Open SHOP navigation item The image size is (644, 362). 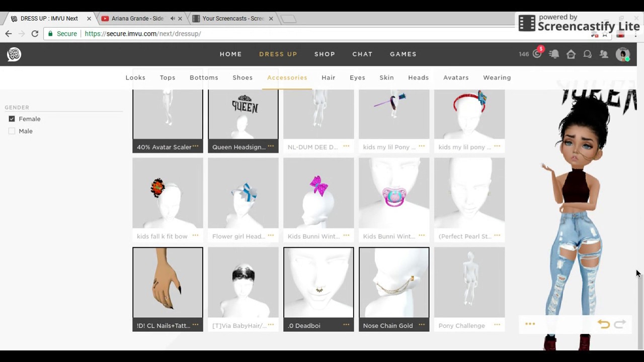[325, 54]
